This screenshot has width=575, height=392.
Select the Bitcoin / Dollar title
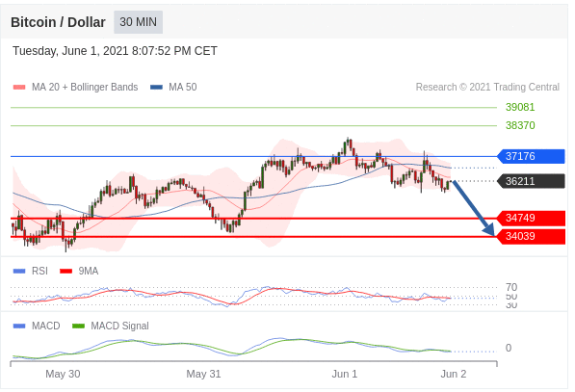[58, 22]
